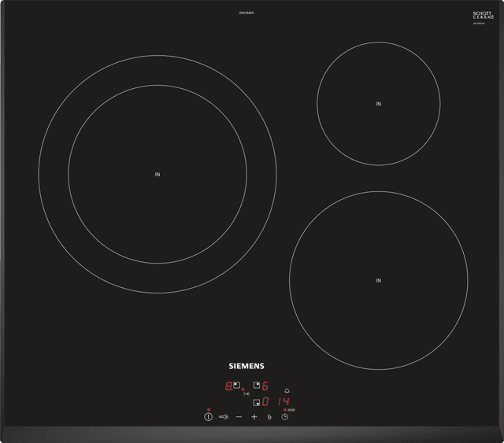Select the front-right cooking zone selector square
Image resolution: width=504 pixels, height=443 pixels.
click(x=257, y=403)
